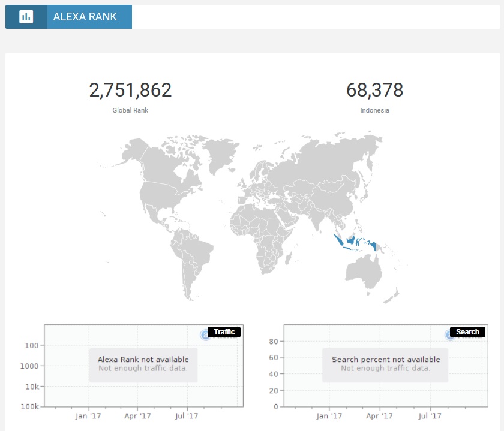The width and height of the screenshot is (504, 431).
Task: Click the bar chart icon beside Alexa Rank
Action: pyautogui.click(x=26, y=16)
